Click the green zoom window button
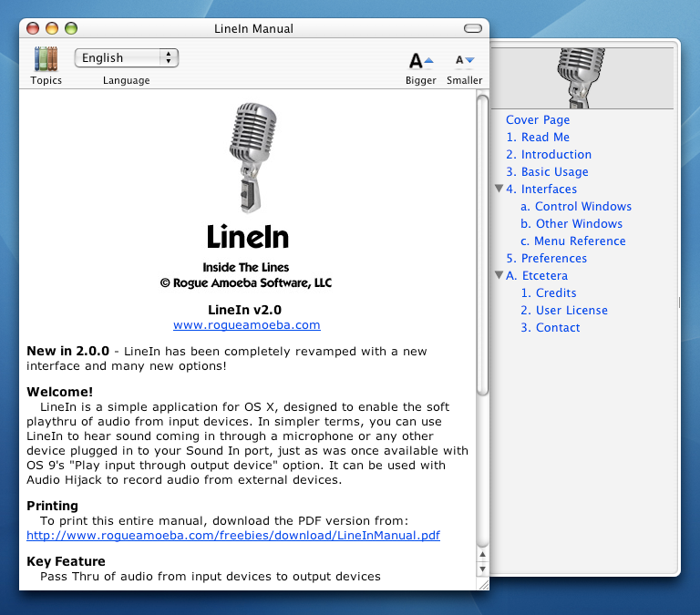Image resolution: width=700 pixels, height=615 pixels. (71, 28)
